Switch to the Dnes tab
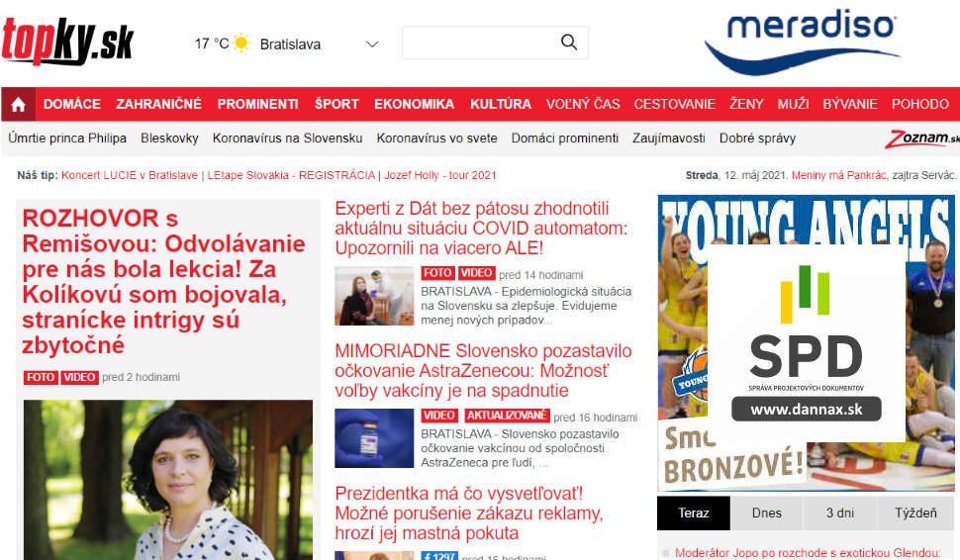The height and width of the screenshot is (560, 960). pyautogui.click(x=767, y=513)
